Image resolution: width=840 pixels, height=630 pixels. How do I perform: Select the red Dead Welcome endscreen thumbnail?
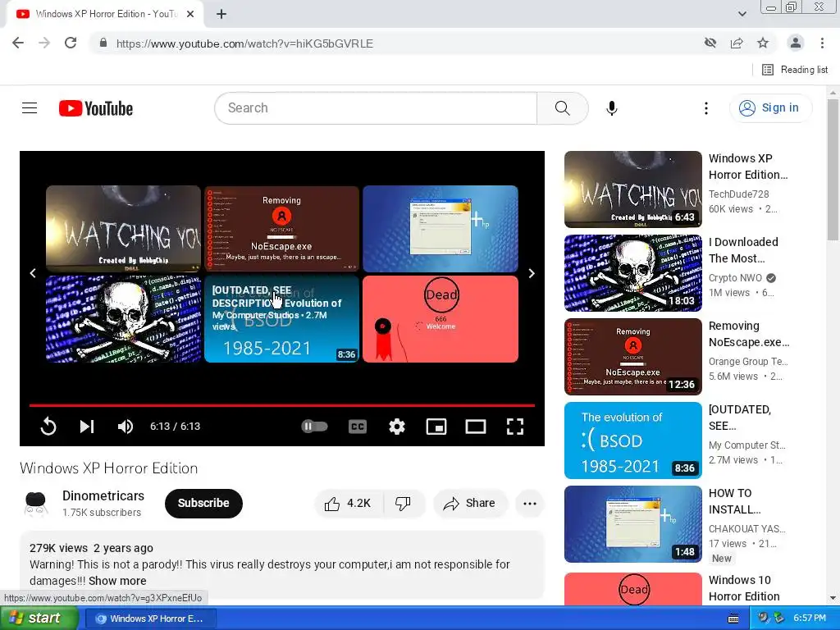[441, 319]
